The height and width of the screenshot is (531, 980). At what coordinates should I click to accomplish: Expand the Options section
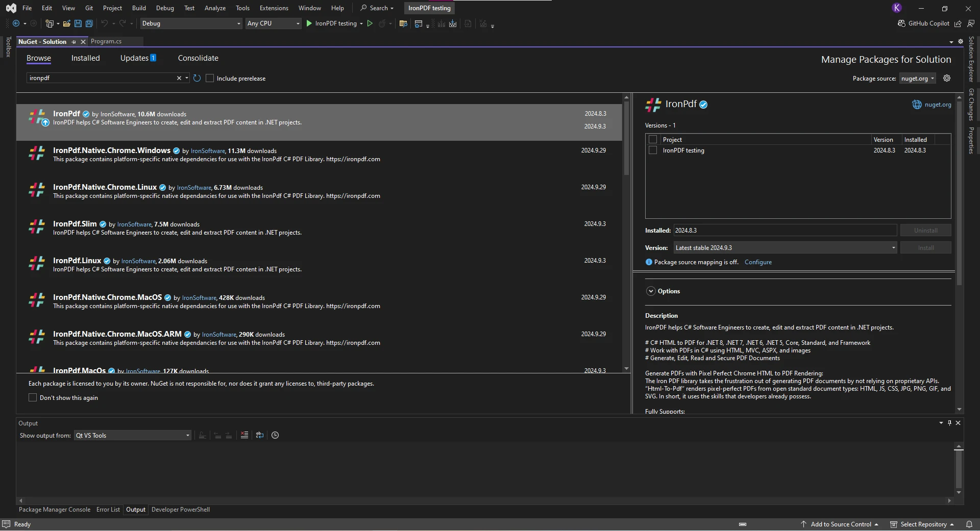coord(651,291)
